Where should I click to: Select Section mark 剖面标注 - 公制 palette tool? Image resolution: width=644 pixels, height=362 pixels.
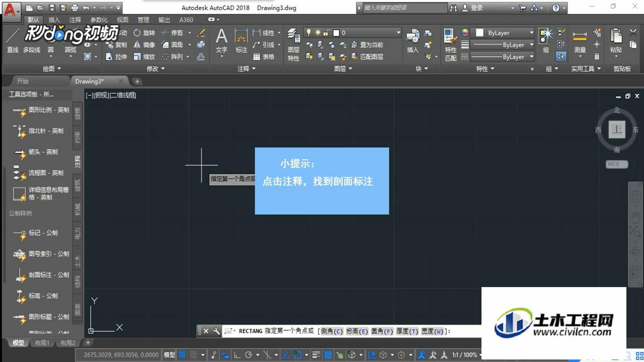41,275
